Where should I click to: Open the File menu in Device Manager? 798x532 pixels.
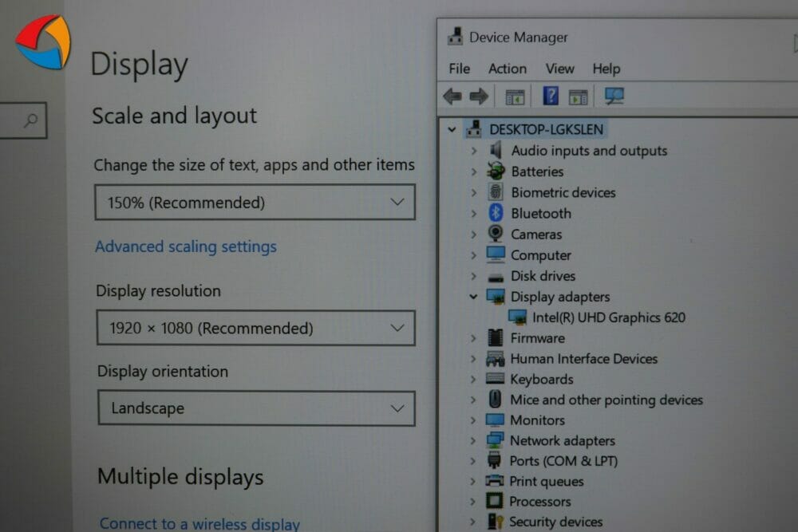tap(459, 68)
